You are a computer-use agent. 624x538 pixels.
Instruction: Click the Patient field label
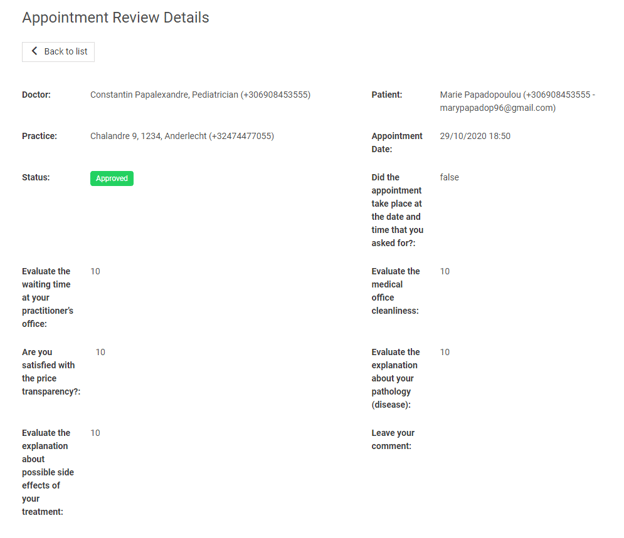pyautogui.click(x=387, y=95)
